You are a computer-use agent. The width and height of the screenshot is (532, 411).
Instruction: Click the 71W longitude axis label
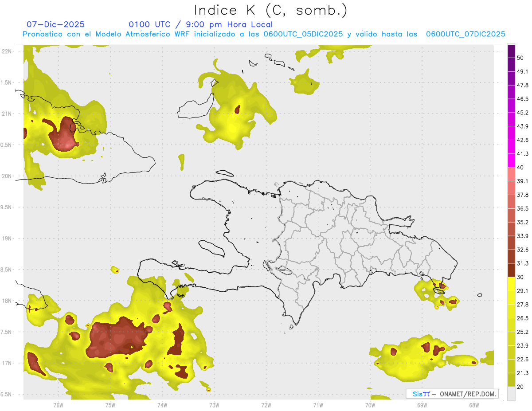tap(318, 405)
